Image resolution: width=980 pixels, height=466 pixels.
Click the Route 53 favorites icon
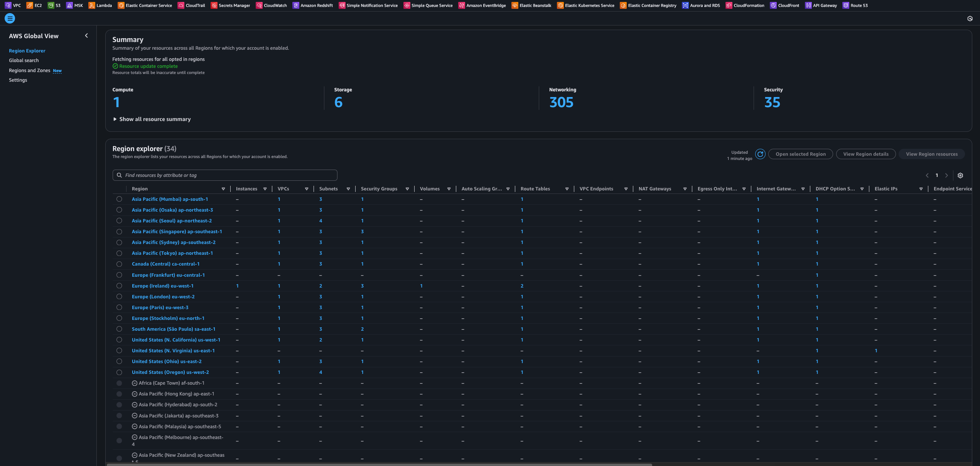pyautogui.click(x=846, y=5)
